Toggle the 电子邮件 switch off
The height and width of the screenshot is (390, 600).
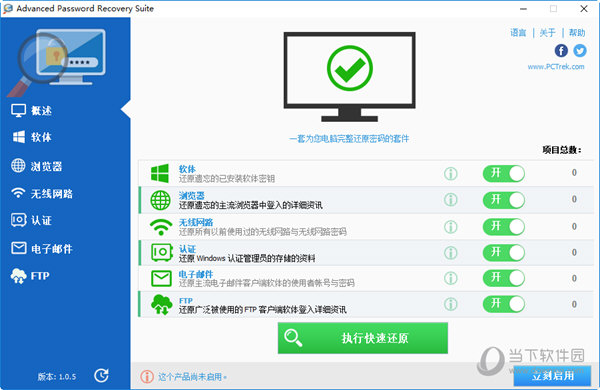coord(504,278)
